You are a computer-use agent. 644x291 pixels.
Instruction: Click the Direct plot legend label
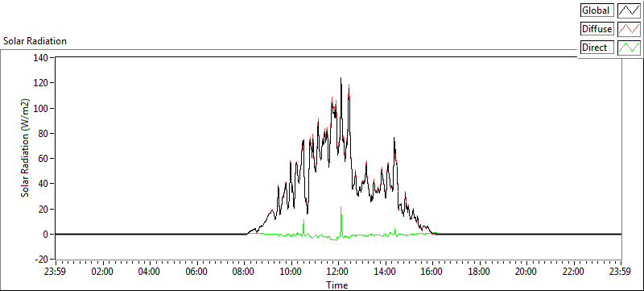point(597,48)
